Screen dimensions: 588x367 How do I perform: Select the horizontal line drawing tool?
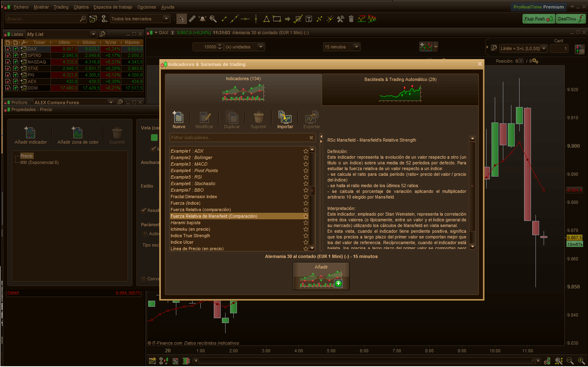[x=245, y=19]
